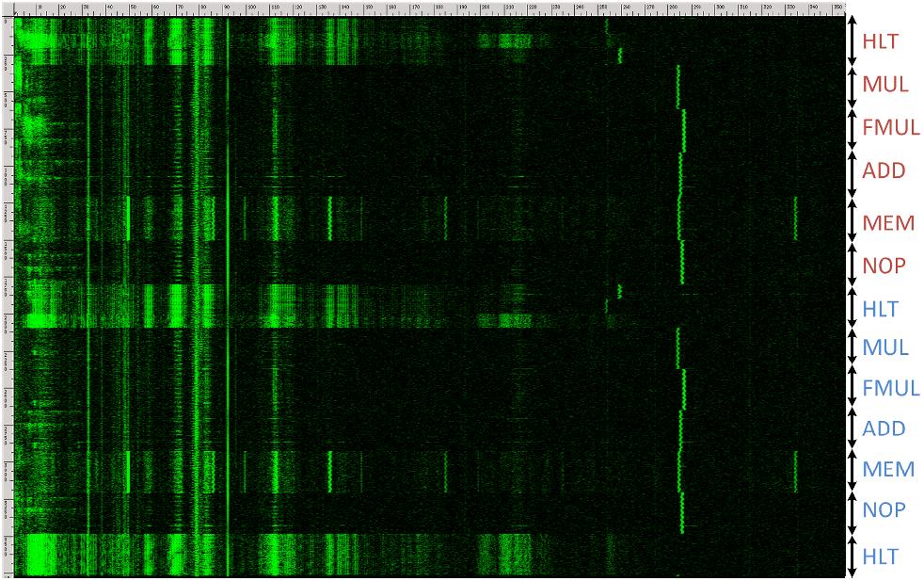Click the double-headed arrow beside blue FMUL
924x581 pixels.
[852, 388]
